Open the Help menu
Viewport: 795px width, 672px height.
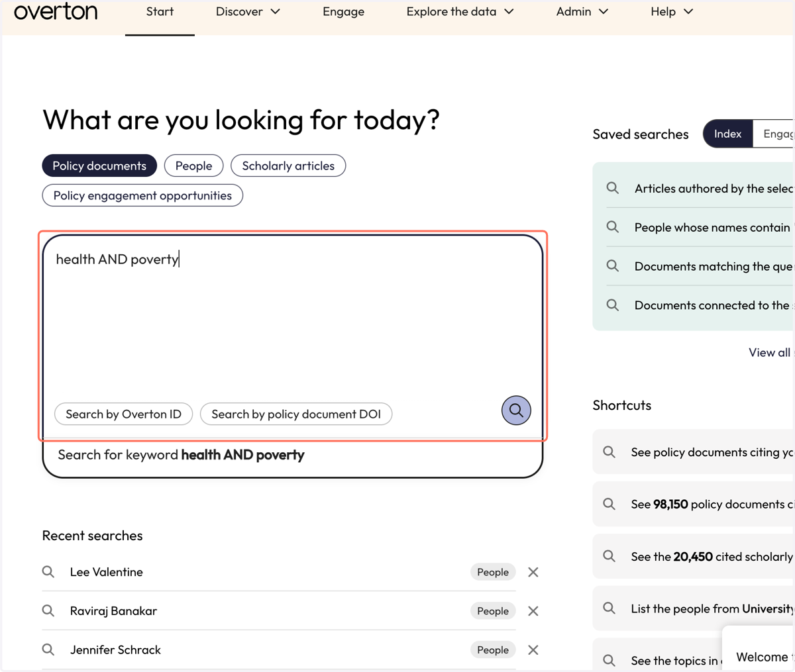(672, 12)
